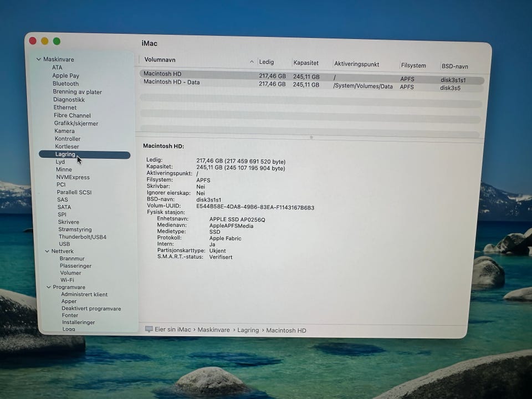This screenshot has height=399, width=532.
Task: Click /System/Volumes/Data mount point cell
Action: 362,86
